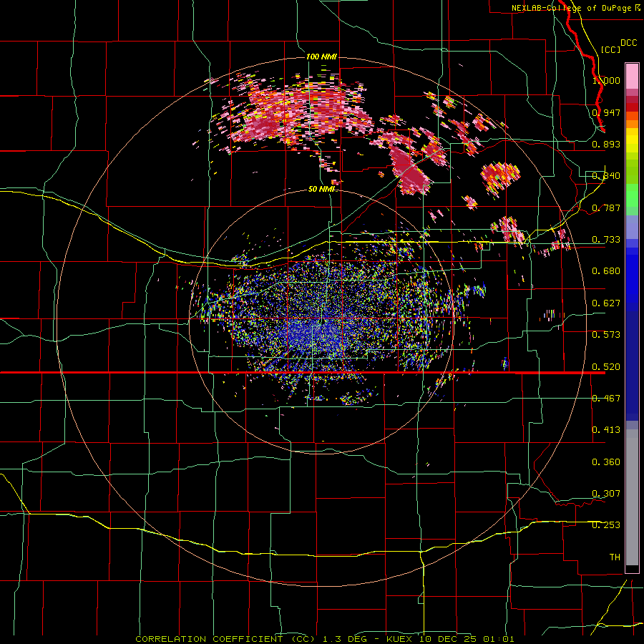Image resolution: width=644 pixels, height=644 pixels.
Task: Click the [CC] units label
Action: (x=610, y=49)
